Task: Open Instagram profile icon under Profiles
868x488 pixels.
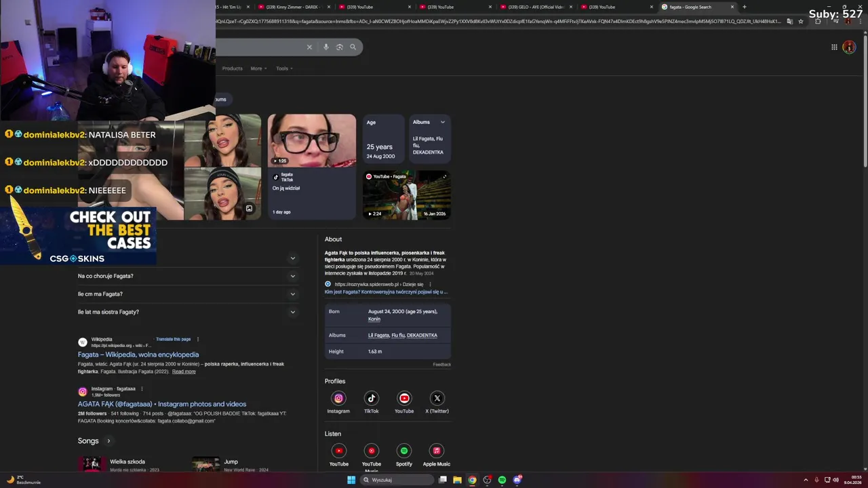Action: (x=338, y=399)
